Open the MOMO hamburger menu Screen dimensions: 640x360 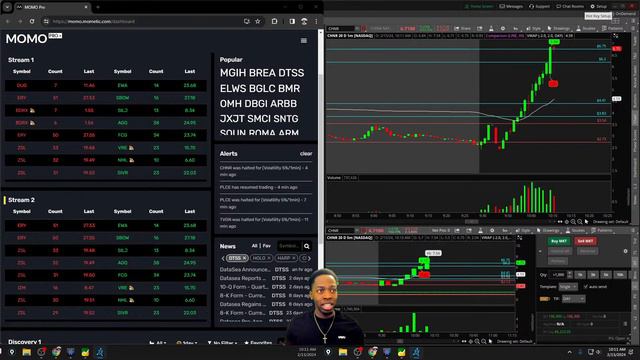304,40
